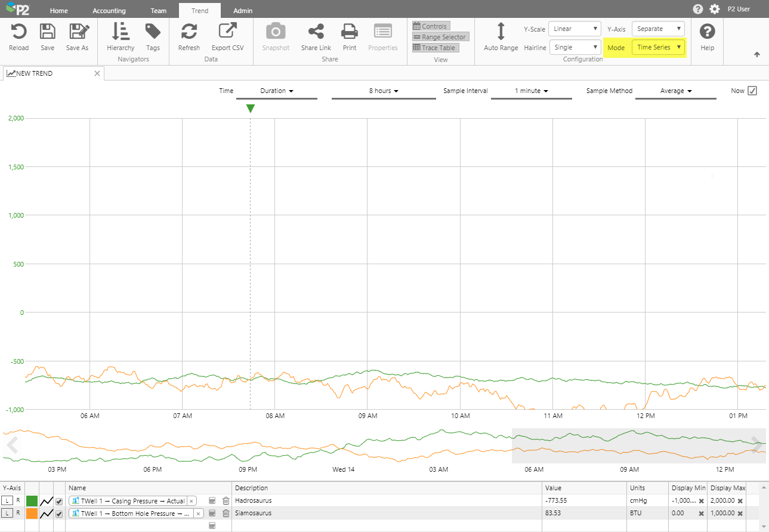Toggle the Range Selector view button
This screenshot has width=769, height=532.
tap(439, 37)
